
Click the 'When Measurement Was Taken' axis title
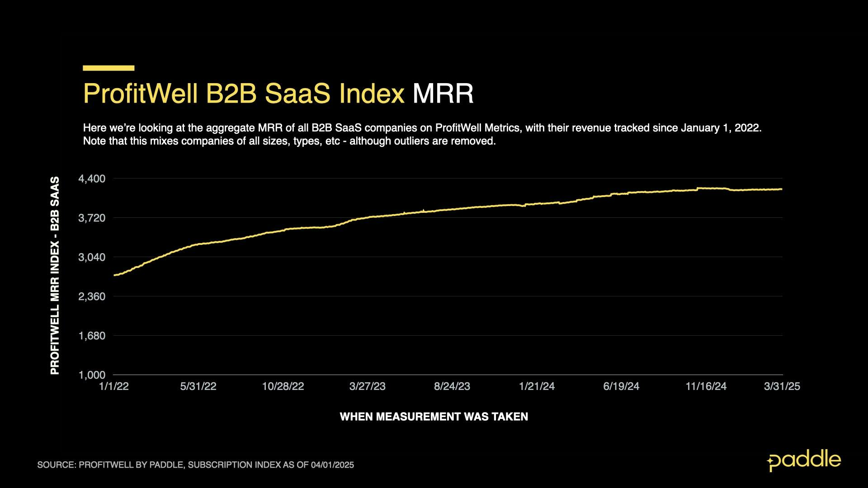(x=434, y=417)
